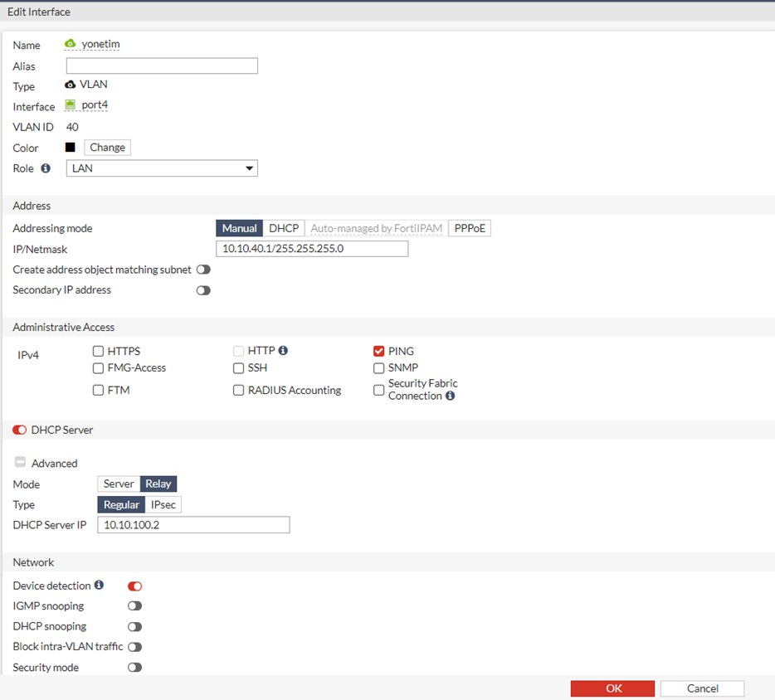Enable the Secondary IP address toggle
Screen dimensions: 775x700
click(203, 290)
